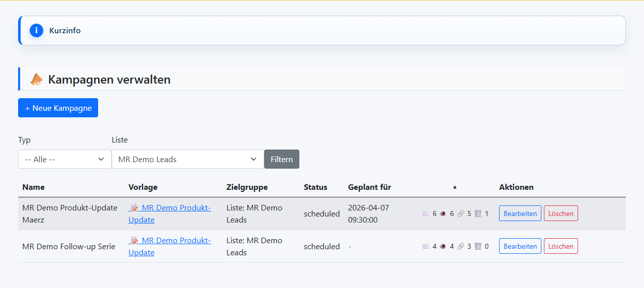Image resolution: width=644 pixels, height=288 pixels.
Task: Open the Typ dropdown showing Alle
Action: pyautogui.click(x=64, y=159)
